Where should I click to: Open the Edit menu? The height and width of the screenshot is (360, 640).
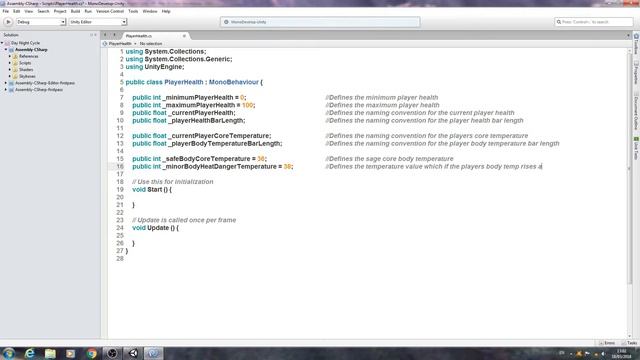[16, 11]
